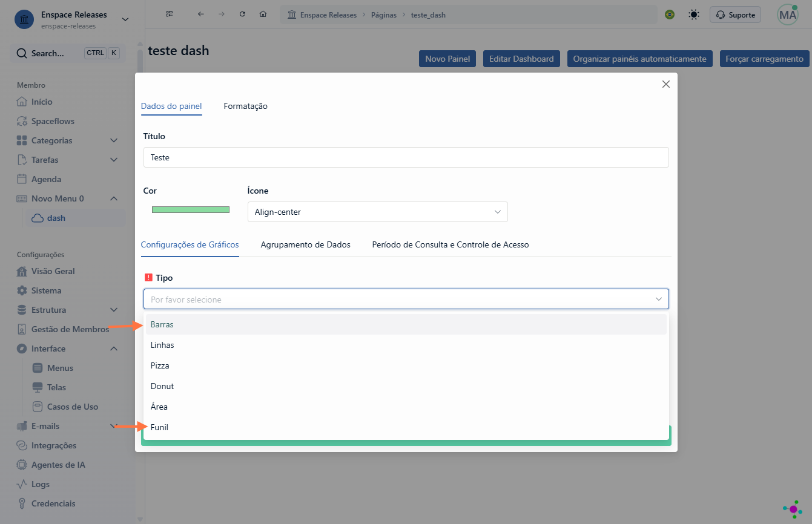The height and width of the screenshot is (524, 812).
Task: Click the home icon in top bar
Action: [x=263, y=14]
